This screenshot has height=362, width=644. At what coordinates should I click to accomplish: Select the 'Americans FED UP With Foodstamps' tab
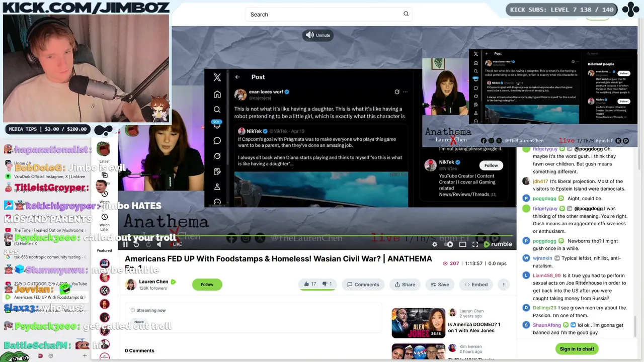[x=45, y=297]
